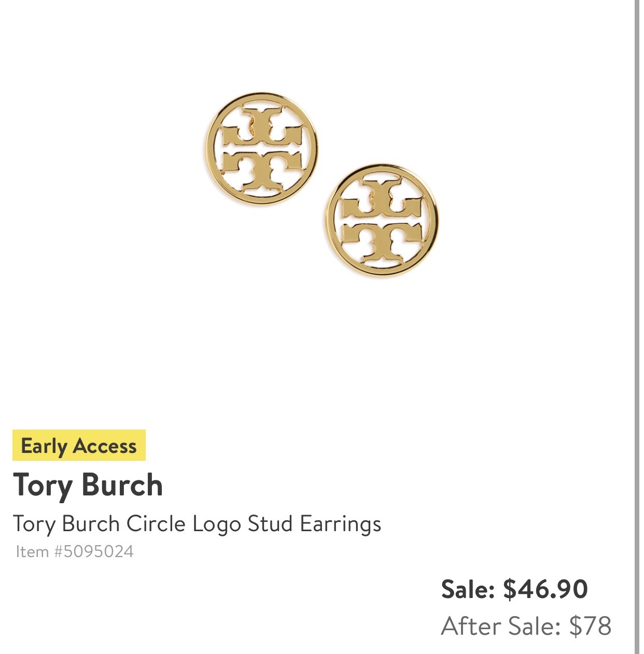
Task: Click the word "Stud" in the product title
Action: [x=270, y=524]
